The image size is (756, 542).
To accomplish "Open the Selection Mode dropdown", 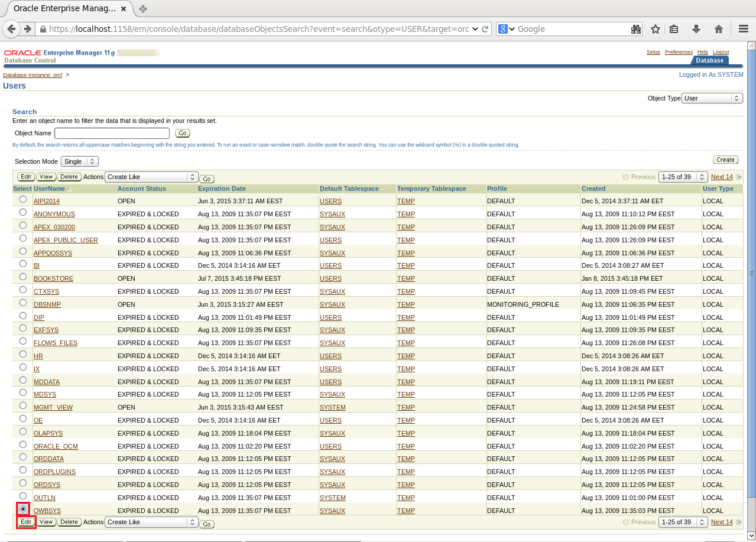I will (x=80, y=161).
